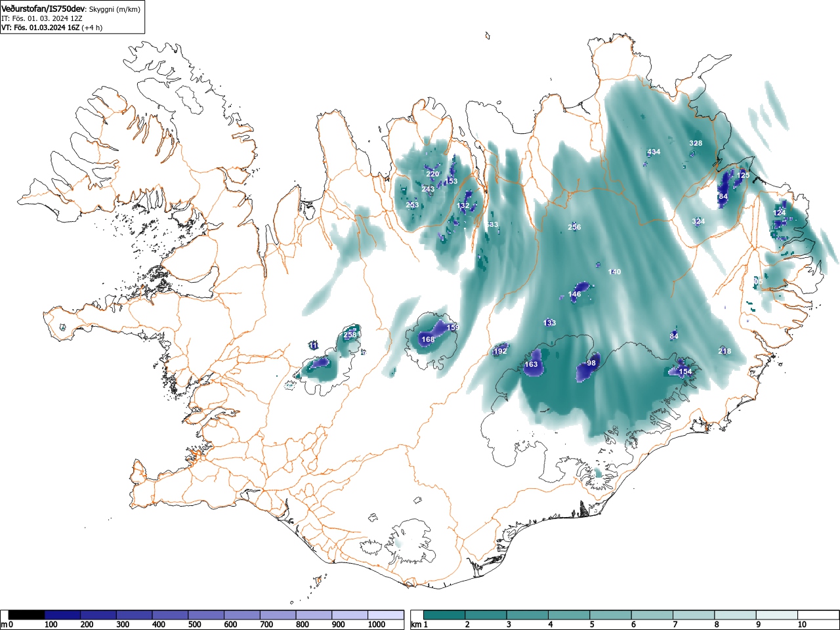The width and height of the screenshot is (840, 630).
Task: Pick the teal swatch between km 4 and 5
Action: click(x=570, y=615)
